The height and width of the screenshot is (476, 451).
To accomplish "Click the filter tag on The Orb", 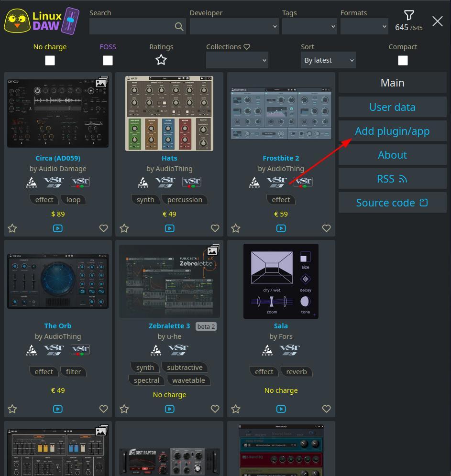I will [x=73, y=372].
